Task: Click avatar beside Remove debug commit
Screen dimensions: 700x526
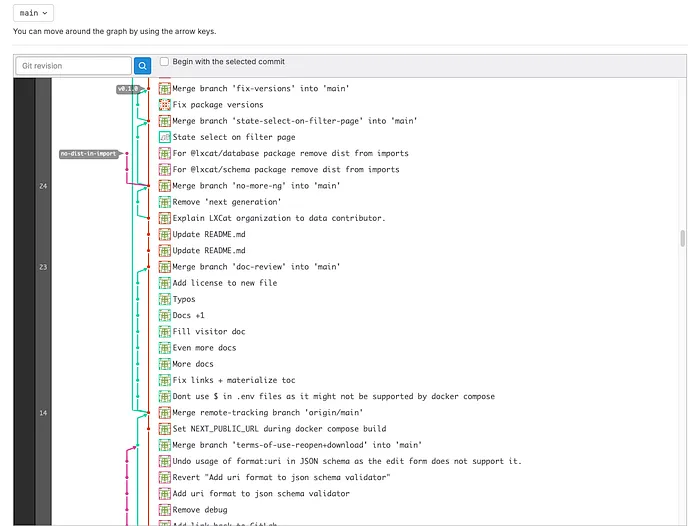Action: (x=165, y=509)
